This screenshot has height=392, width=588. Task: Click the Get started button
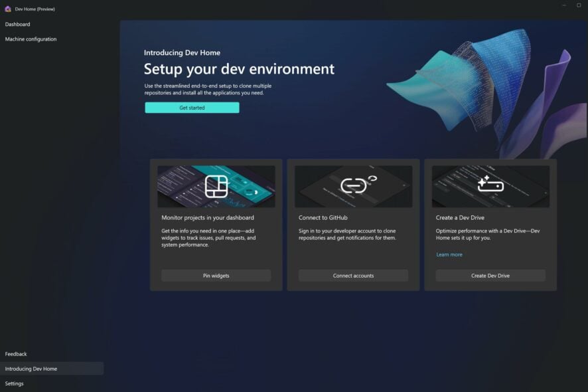[192, 107]
